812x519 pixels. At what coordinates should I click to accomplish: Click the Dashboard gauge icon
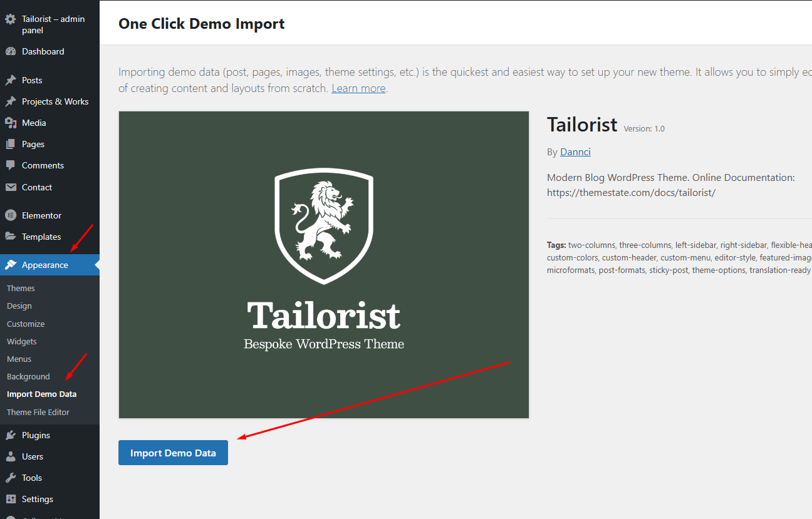(x=10, y=51)
